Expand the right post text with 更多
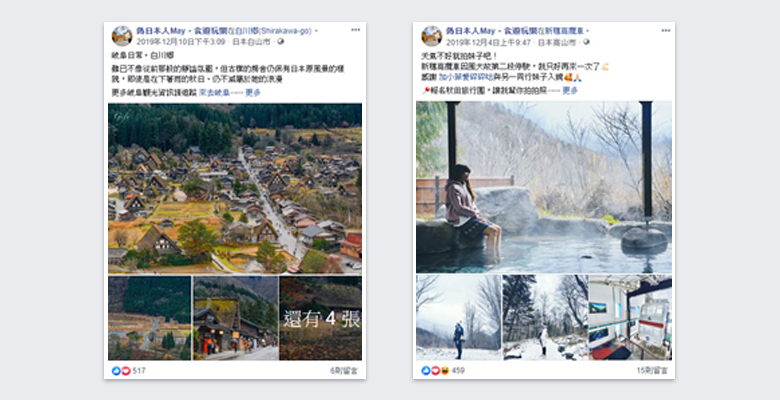 570,91
